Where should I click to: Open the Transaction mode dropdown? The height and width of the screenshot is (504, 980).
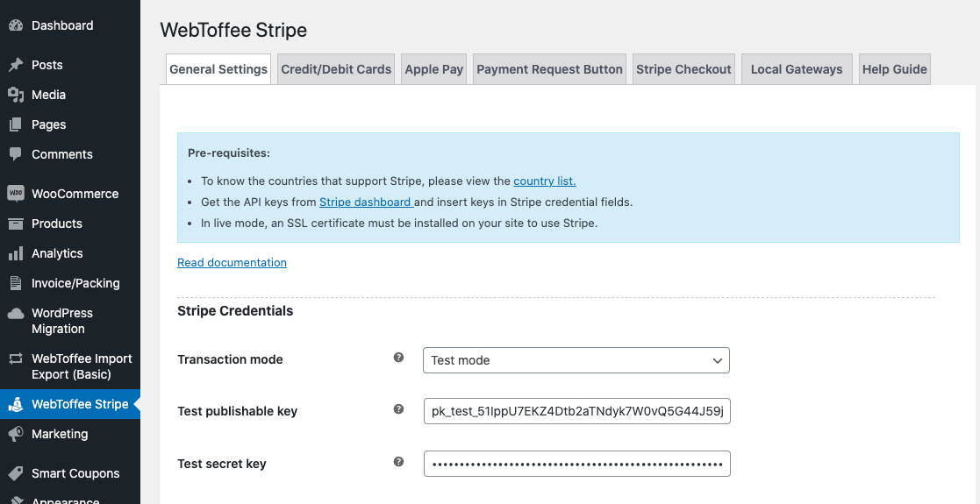[x=576, y=360]
